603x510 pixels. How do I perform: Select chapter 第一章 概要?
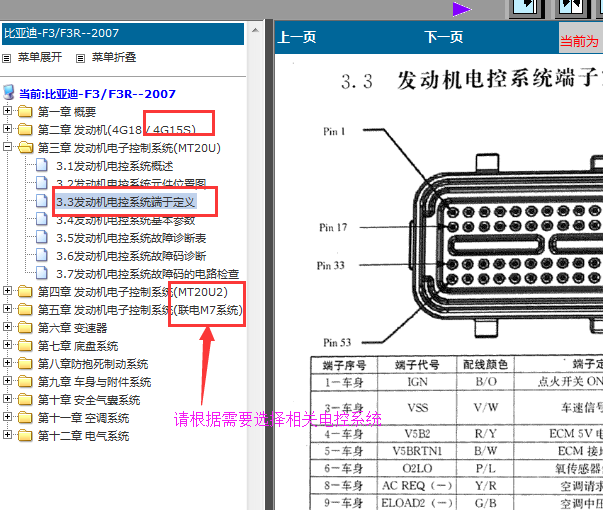[67, 112]
